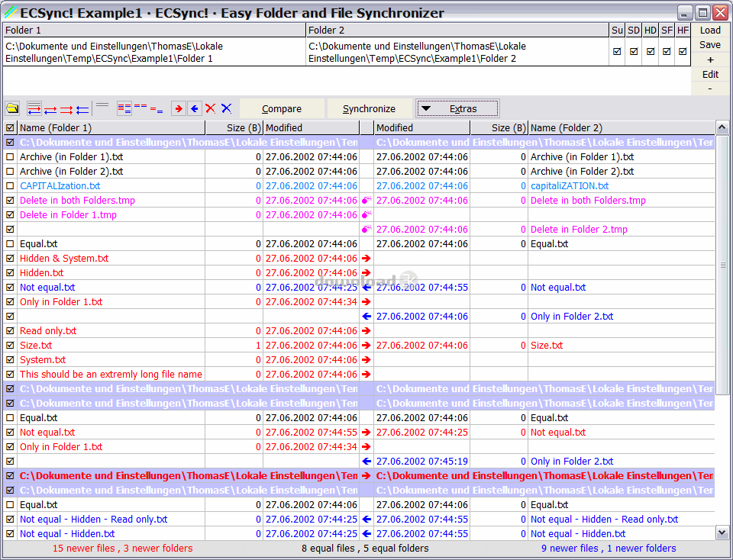This screenshot has width=733, height=560.
Task: Click the gray equal-lines toolbar icon
Action: 102,105
